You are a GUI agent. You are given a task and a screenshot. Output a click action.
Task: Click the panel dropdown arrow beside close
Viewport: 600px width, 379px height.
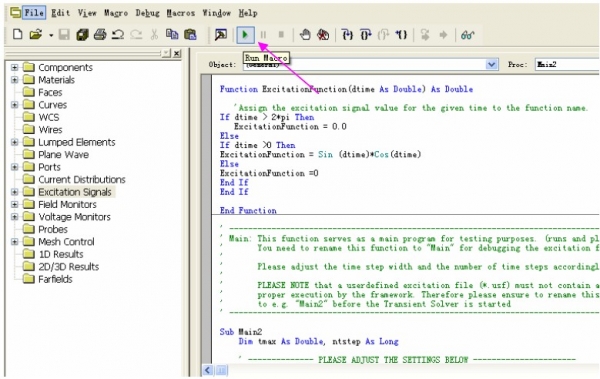[166, 53]
